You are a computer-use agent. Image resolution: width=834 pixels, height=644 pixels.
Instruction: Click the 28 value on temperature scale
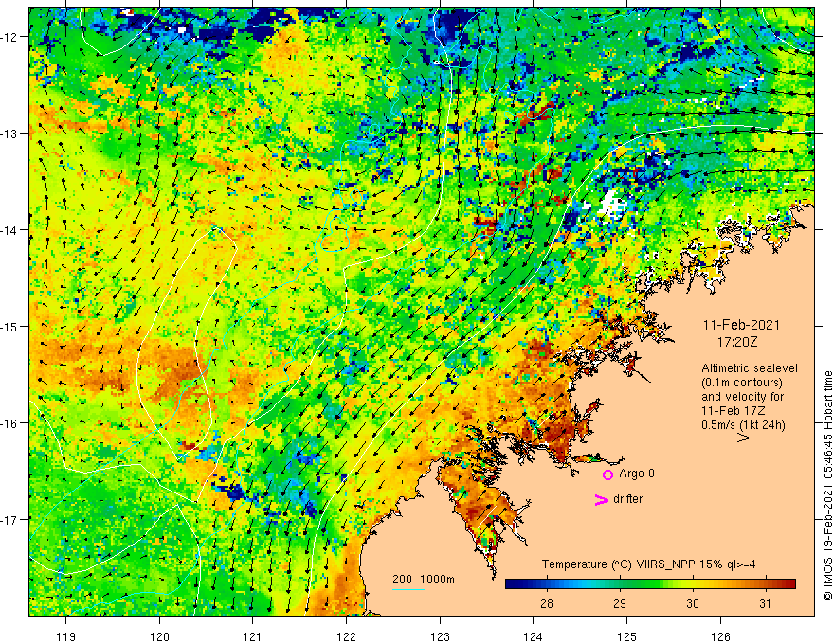546,603
